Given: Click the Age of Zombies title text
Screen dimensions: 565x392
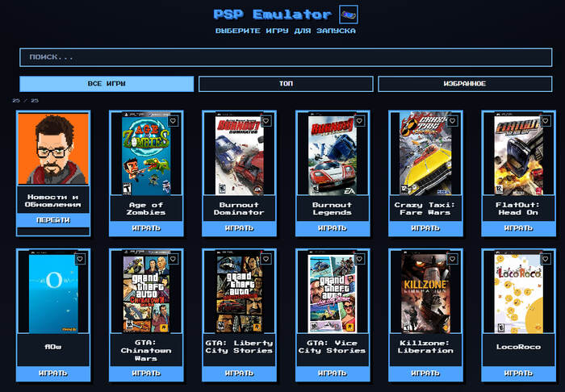Looking at the screenshot, I should pos(146,208).
